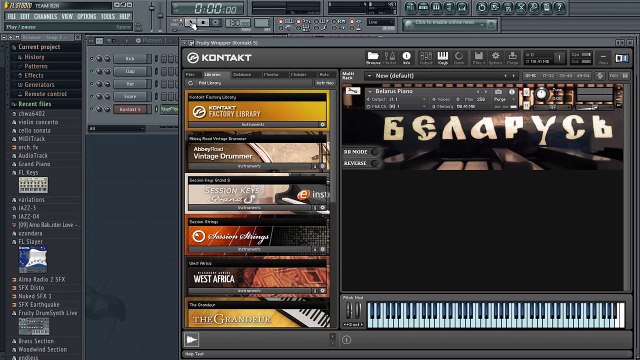Open the CHANNELS menu
This screenshot has width=640, height=360.
[45, 17]
